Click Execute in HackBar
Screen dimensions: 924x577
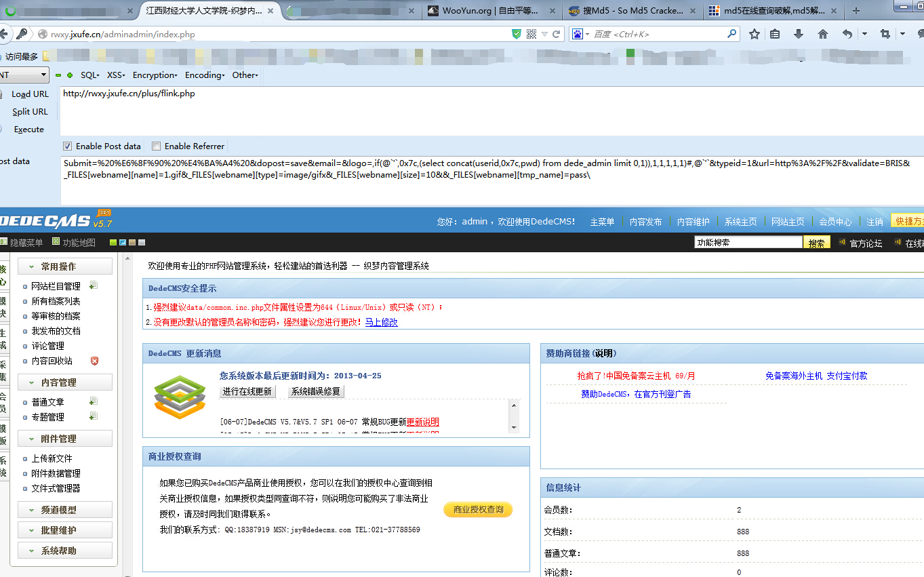coord(28,130)
